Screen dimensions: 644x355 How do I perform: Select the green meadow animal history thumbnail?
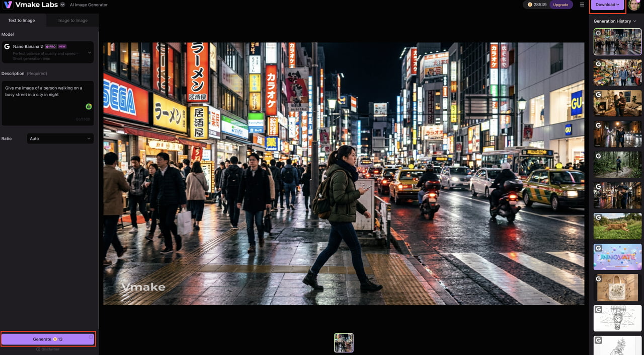point(617,226)
